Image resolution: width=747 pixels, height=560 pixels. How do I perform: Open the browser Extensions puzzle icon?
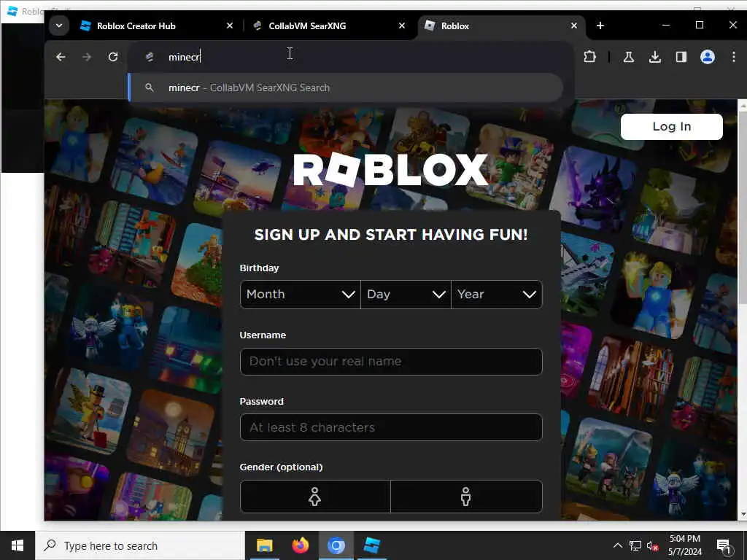click(x=589, y=57)
